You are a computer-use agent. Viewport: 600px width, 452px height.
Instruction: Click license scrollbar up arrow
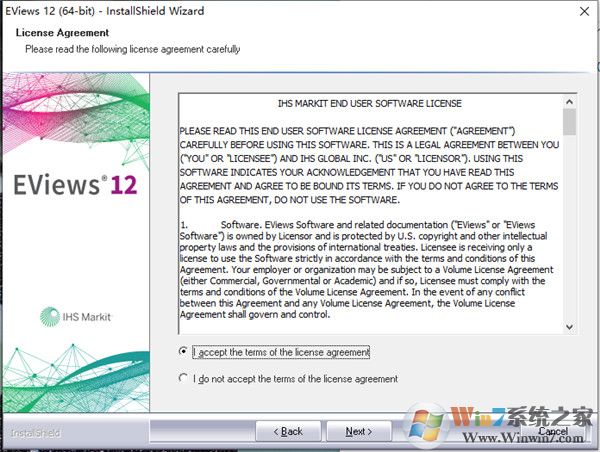[569, 102]
